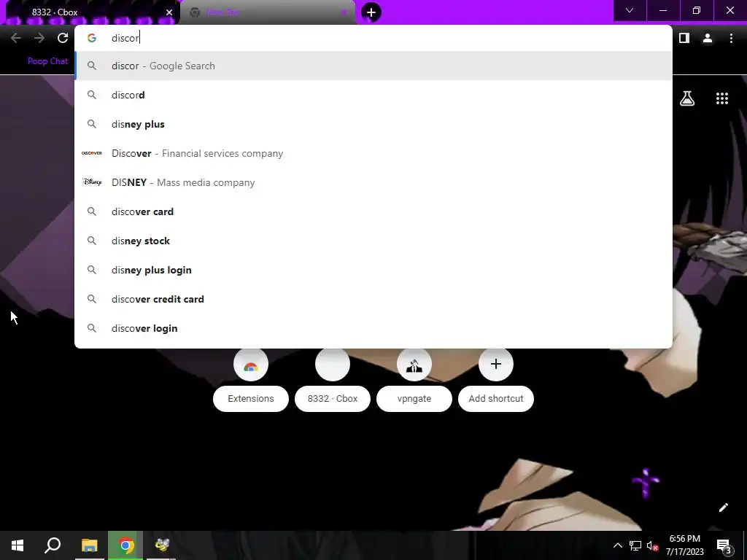Click the Add shortcut plus icon
The image size is (747, 560).
pyautogui.click(x=496, y=365)
